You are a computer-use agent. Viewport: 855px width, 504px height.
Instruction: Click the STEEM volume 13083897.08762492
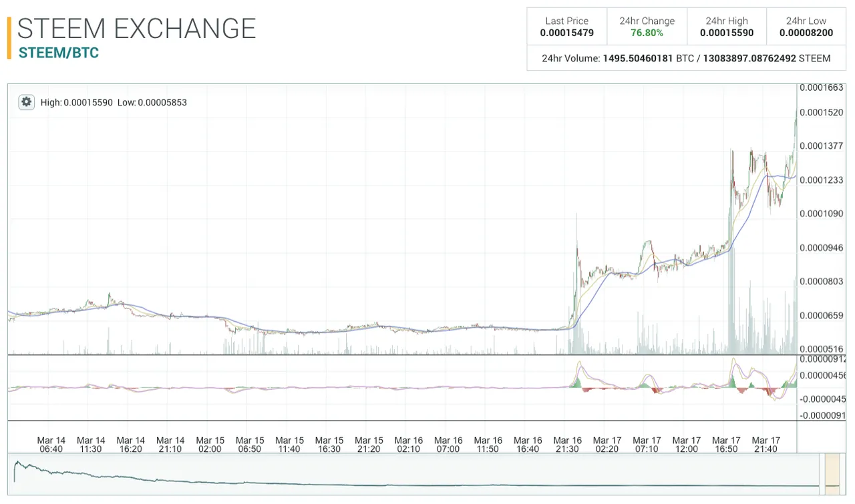749,59
